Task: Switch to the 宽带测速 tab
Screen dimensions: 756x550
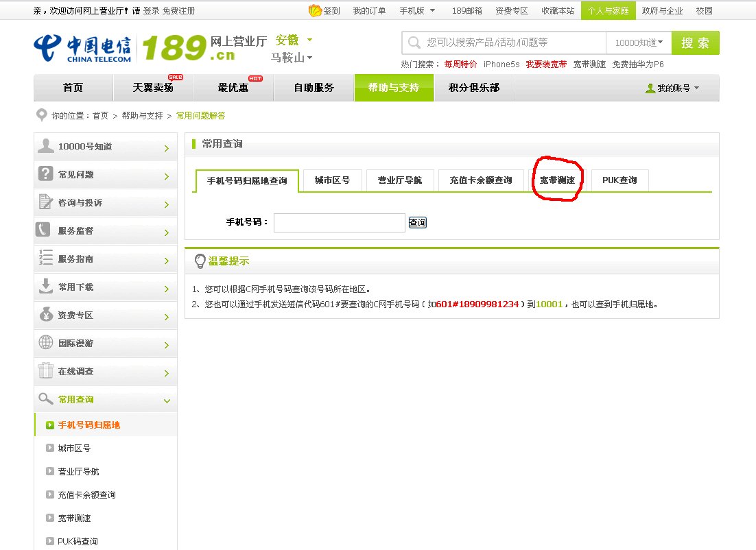Action: click(x=557, y=180)
